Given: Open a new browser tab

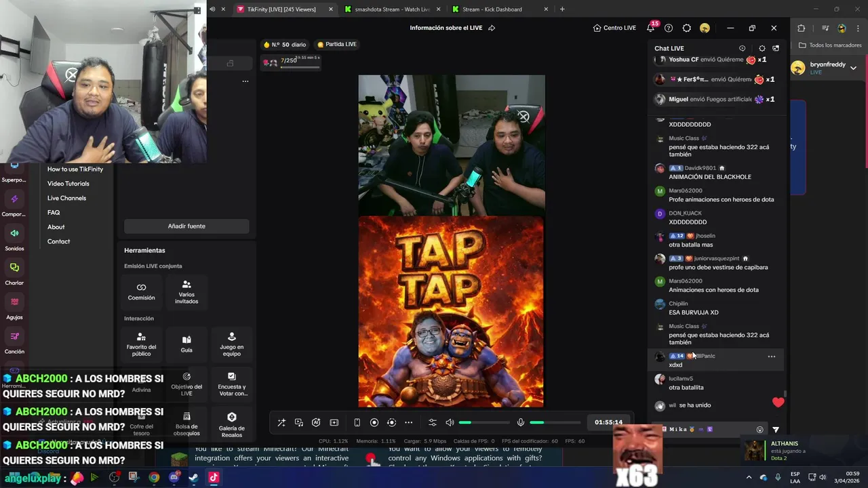Looking at the screenshot, I should tap(562, 9).
